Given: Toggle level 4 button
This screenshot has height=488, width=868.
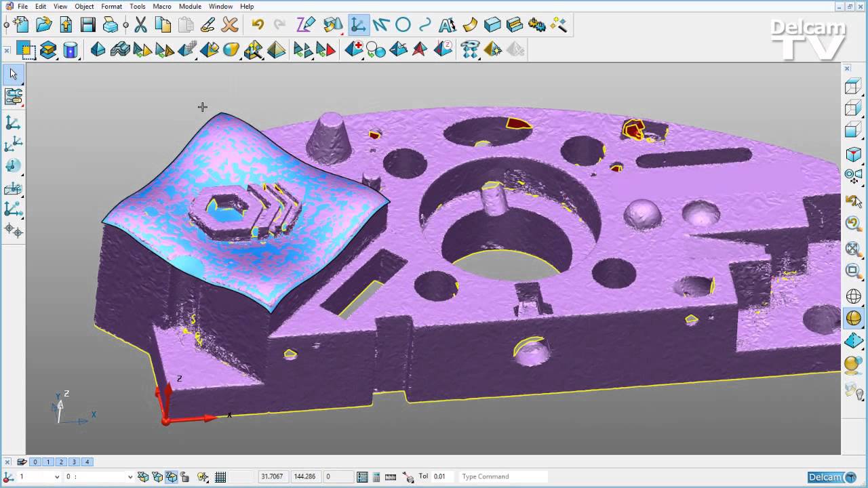Looking at the screenshot, I should pos(87,462).
